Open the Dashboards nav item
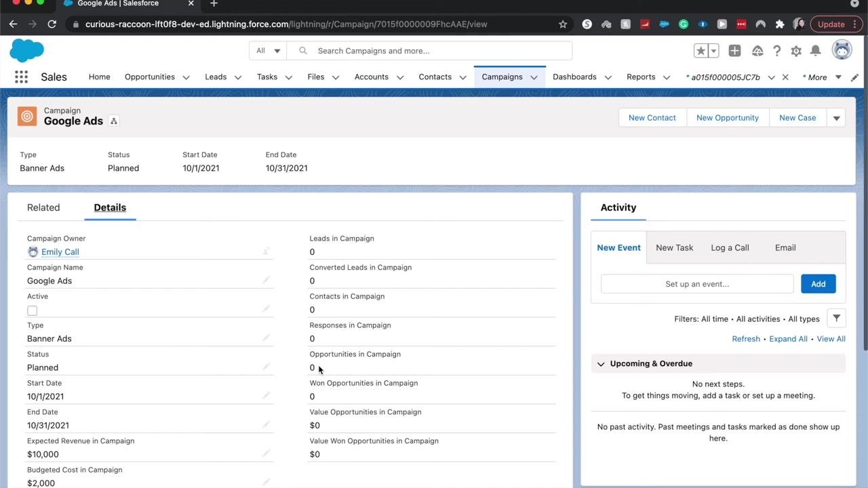The height and width of the screenshot is (488, 868). (x=574, y=77)
